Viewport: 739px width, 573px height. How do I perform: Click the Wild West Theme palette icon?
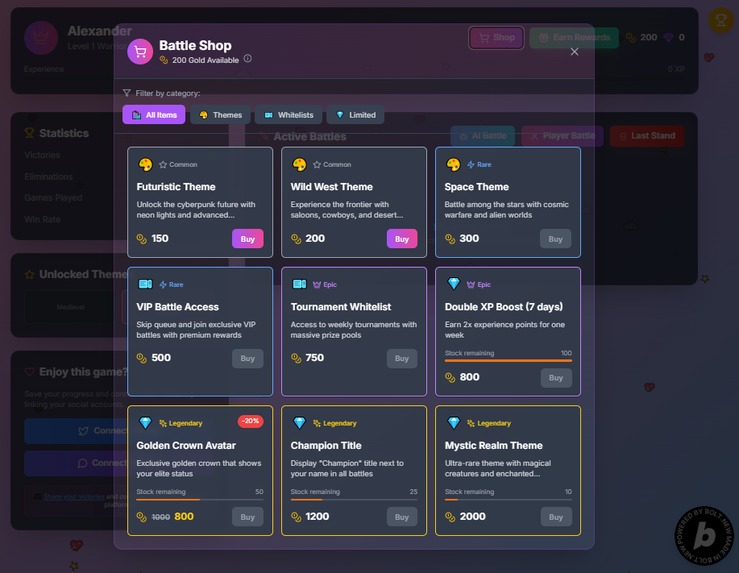299,164
